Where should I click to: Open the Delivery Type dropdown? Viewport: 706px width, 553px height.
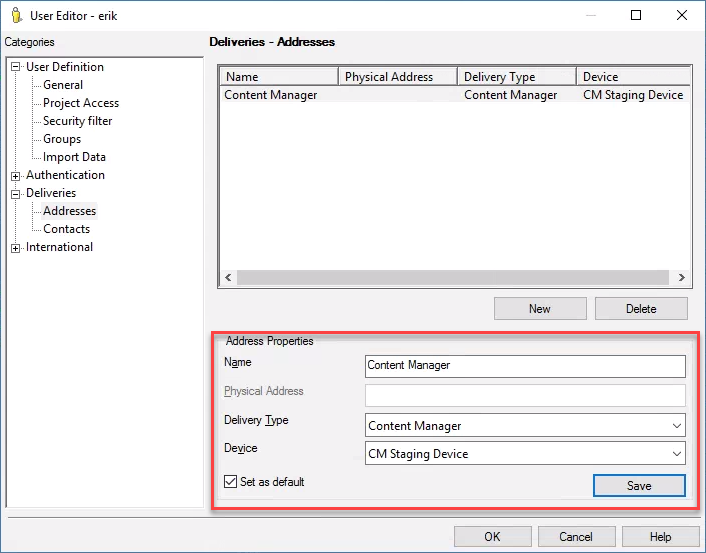pos(525,426)
